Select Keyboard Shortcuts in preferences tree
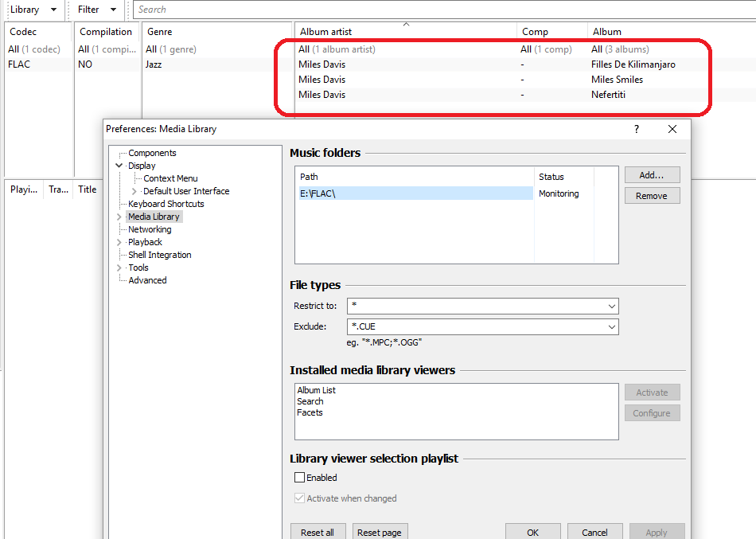The image size is (756, 539). click(166, 204)
